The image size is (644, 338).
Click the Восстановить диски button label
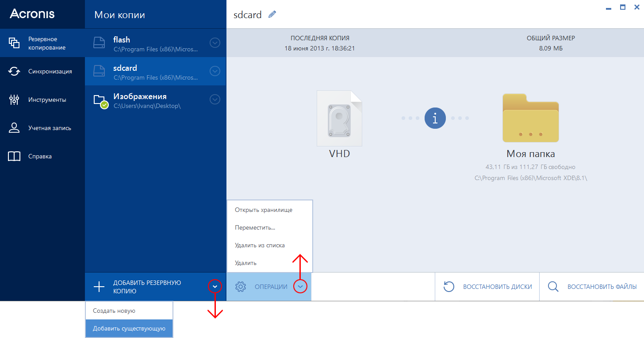pos(498,287)
